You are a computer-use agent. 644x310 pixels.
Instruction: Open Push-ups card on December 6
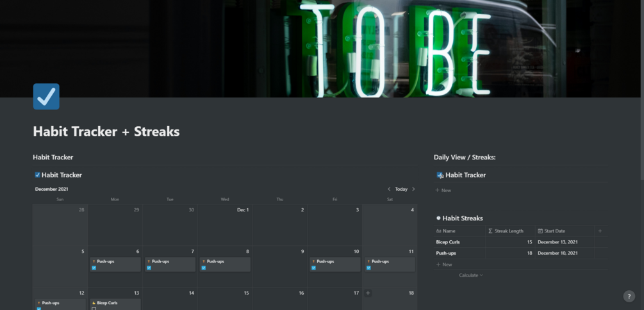click(115, 265)
